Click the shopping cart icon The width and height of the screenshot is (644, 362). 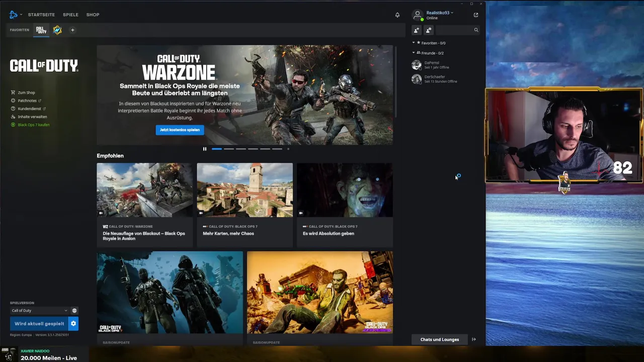tap(13, 93)
